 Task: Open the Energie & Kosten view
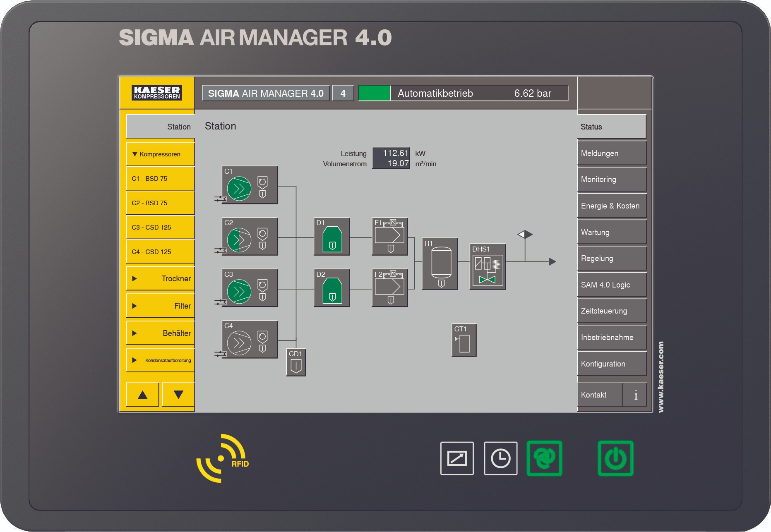pyautogui.click(x=611, y=206)
